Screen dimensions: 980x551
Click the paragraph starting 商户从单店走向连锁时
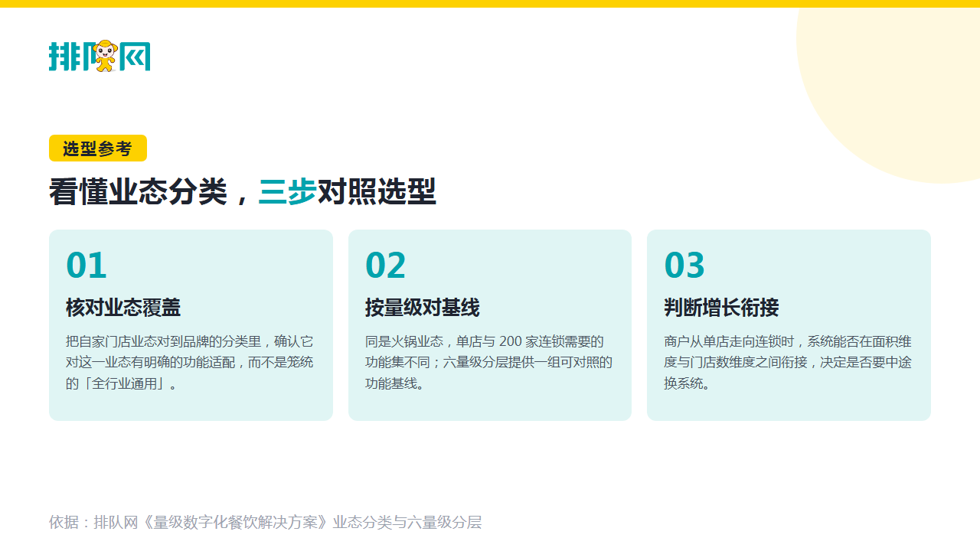click(788, 363)
